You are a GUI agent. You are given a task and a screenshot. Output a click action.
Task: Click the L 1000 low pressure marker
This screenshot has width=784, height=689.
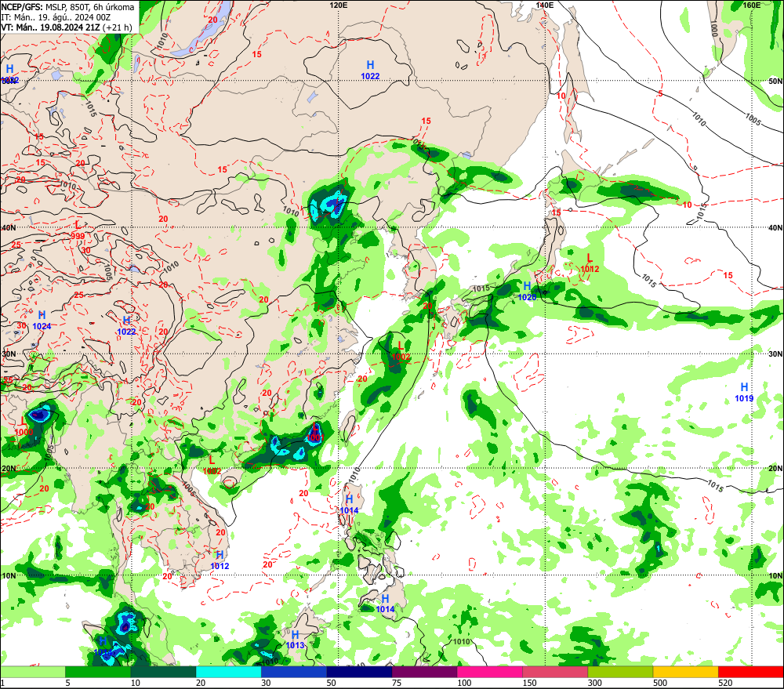tap(24, 426)
